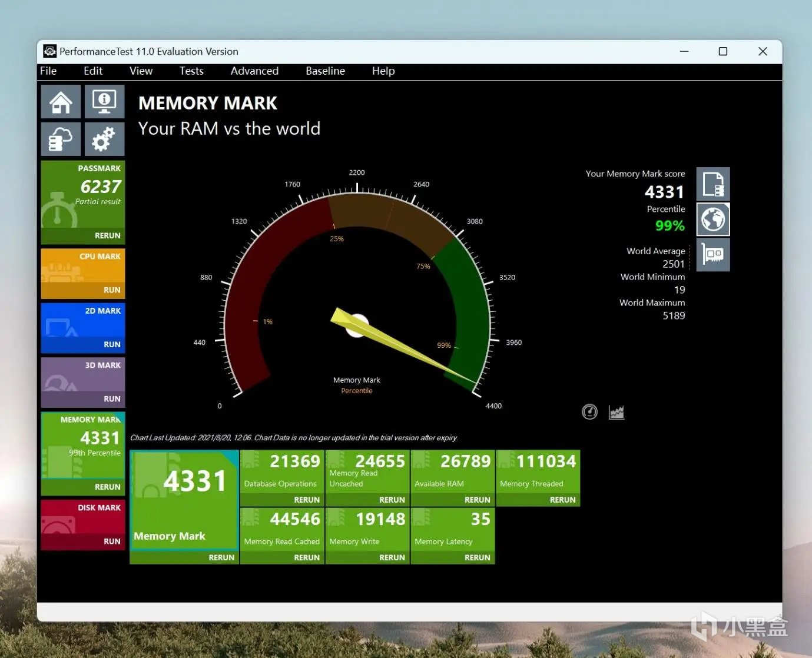Open the Advanced menu

(x=254, y=71)
